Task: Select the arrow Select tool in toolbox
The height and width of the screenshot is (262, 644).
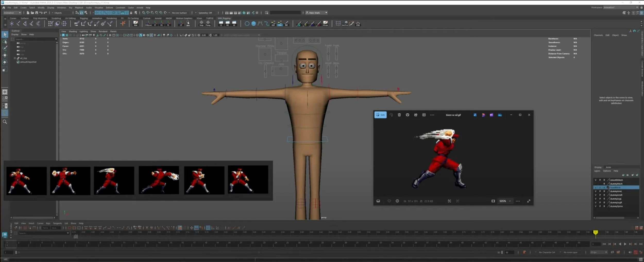Action: click(x=5, y=34)
